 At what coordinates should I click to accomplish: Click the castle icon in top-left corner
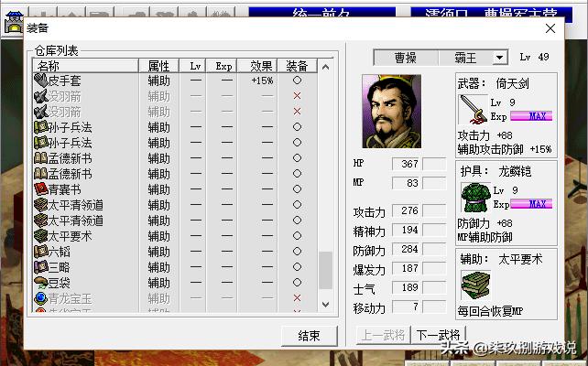[x=13, y=23]
